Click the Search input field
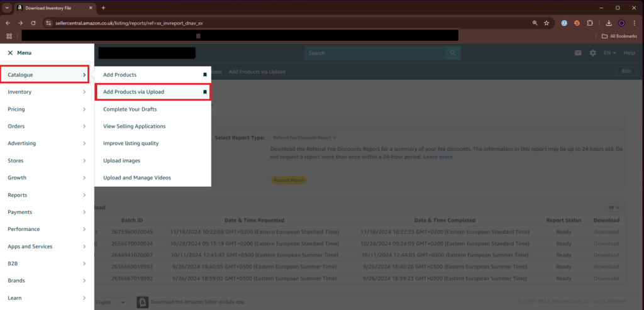Screen dimensions: 644x310 click(x=375, y=53)
